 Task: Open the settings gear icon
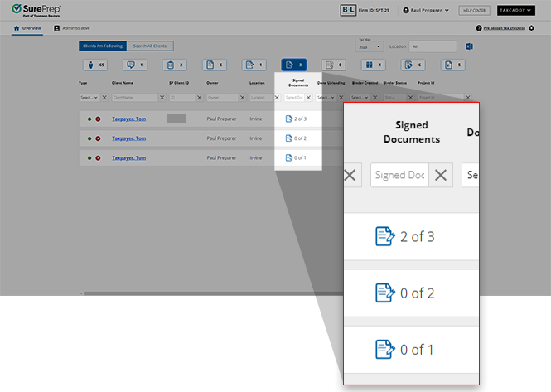531,28
